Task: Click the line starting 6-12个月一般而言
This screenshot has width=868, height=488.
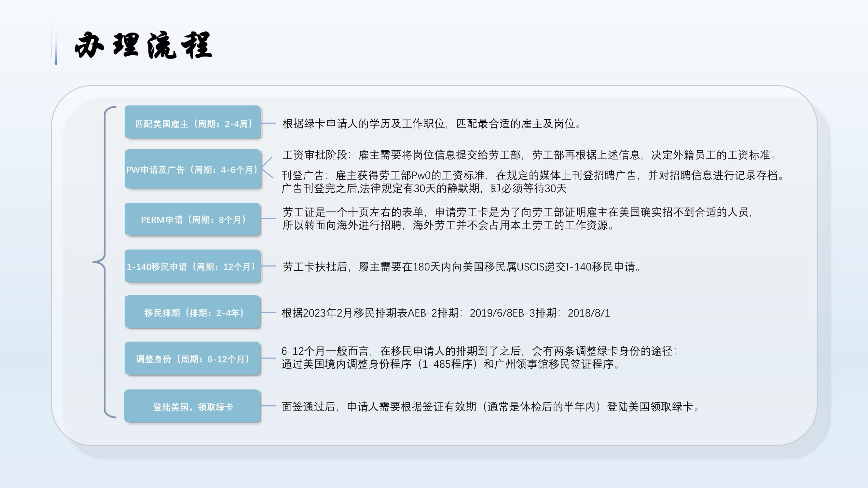Action: click(x=479, y=351)
